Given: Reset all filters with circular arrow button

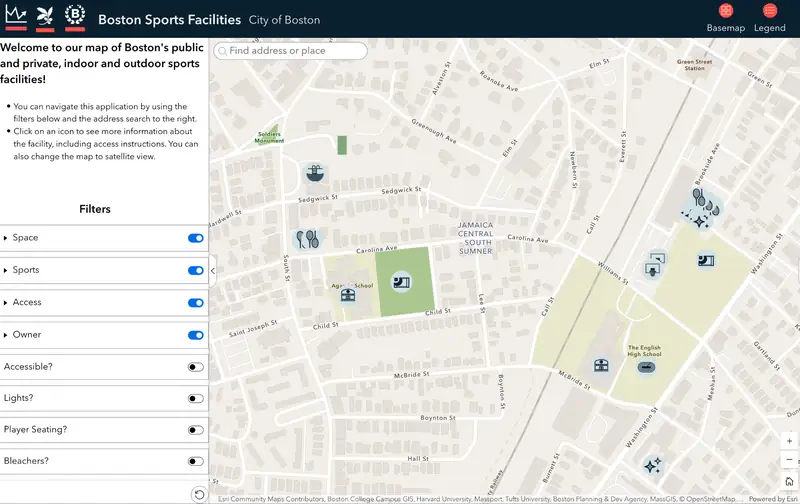Looking at the screenshot, I should pyautogui.click(x=199, y=494).
